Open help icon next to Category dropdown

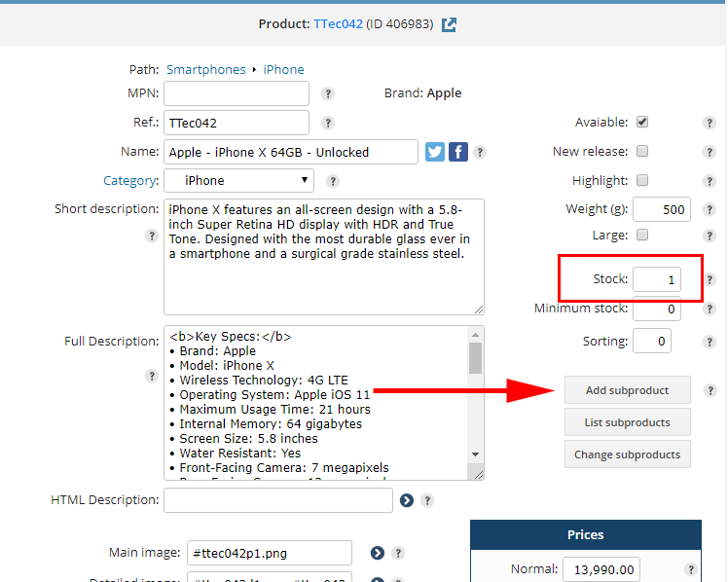tap(333, 181)
